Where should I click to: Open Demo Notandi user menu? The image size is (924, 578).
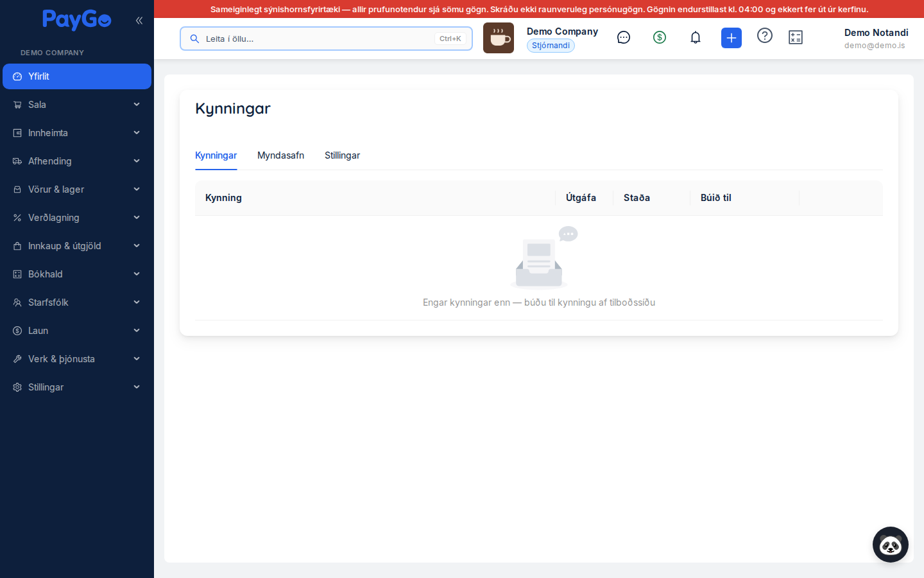[x=876, y=39]
